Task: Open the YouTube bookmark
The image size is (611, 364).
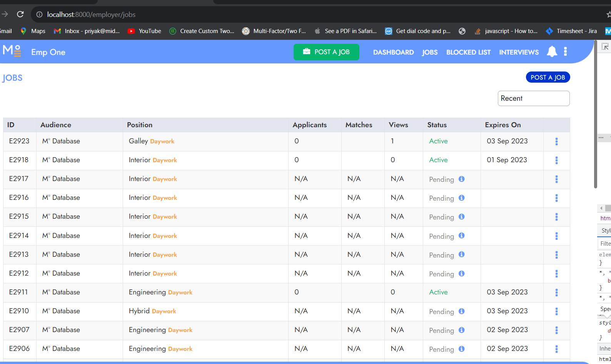Action: (145, 31)
